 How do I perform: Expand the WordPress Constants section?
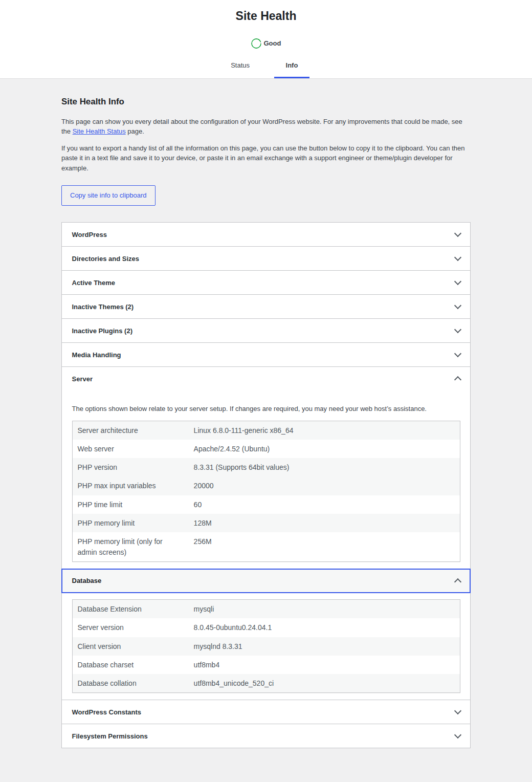tap(266, 712)
